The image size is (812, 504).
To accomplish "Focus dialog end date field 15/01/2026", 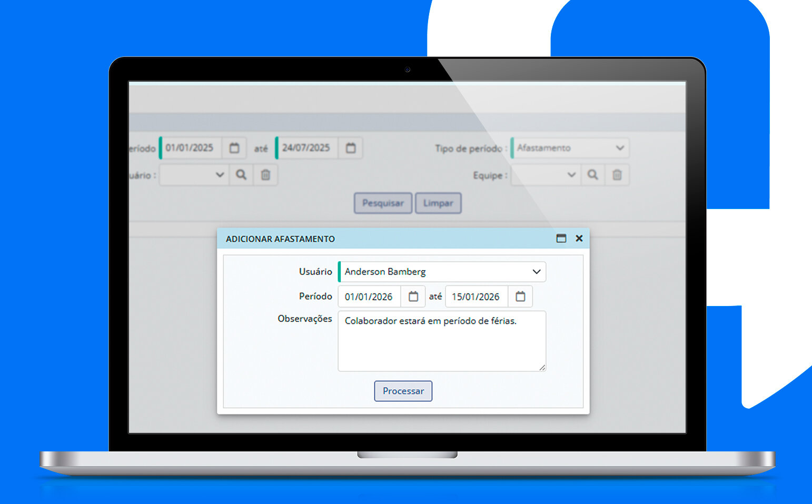I will click(477, 297).
